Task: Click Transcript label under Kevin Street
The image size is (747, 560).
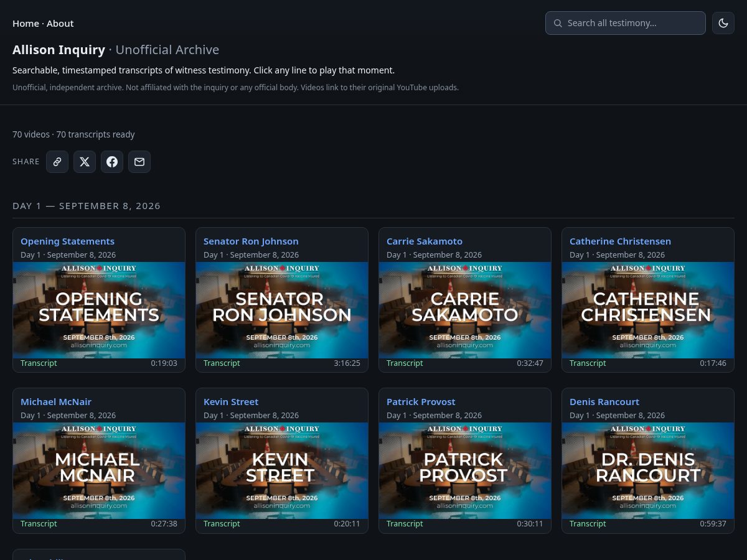Action: point(222,524)
